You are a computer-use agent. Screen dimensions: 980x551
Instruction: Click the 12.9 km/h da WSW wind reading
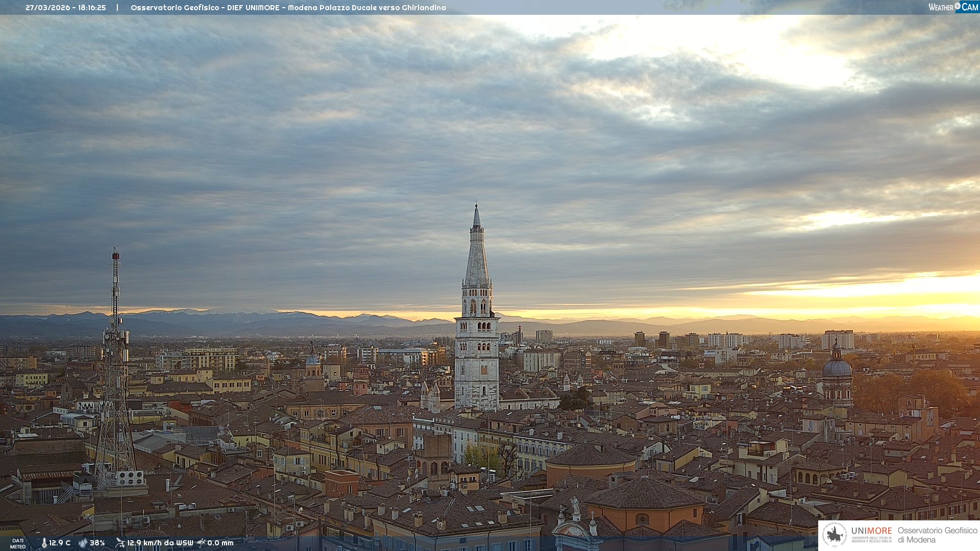[160, 543]
